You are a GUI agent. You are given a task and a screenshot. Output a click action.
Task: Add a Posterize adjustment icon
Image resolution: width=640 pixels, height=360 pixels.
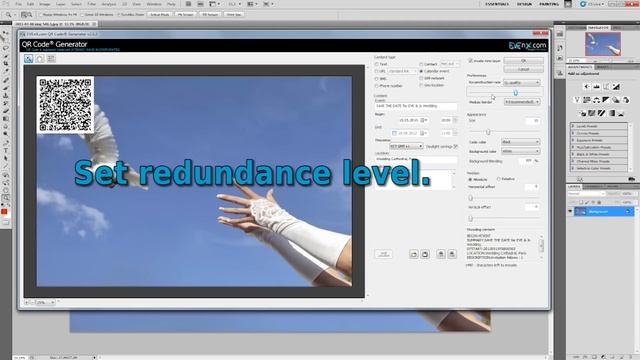point(592,113)
